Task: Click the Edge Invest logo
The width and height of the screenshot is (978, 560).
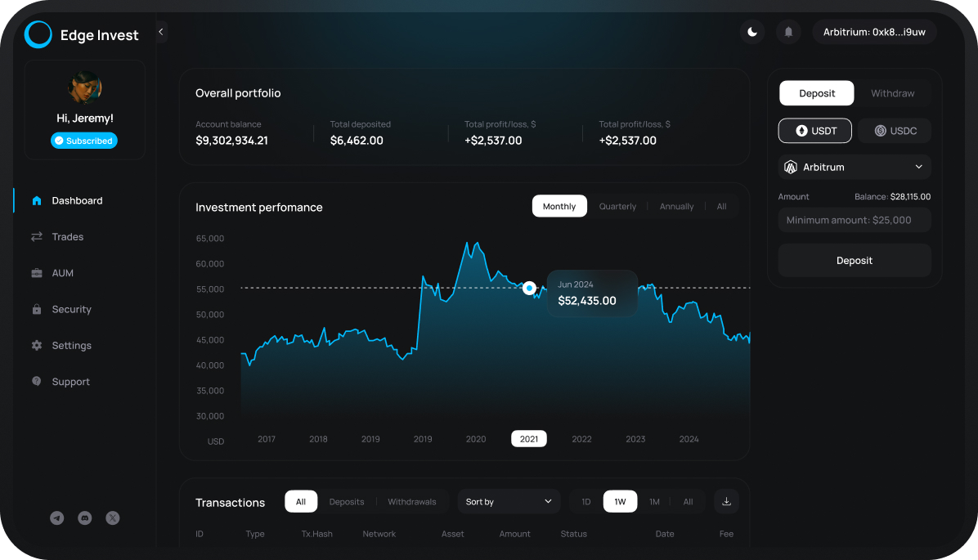Action: click(x=38, y=34)
